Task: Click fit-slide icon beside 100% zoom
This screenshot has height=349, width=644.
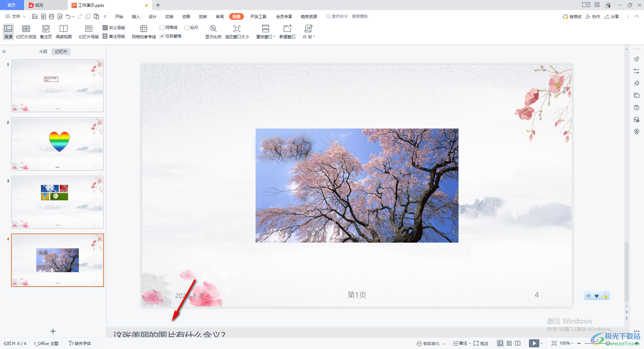Action: (554, 343)
